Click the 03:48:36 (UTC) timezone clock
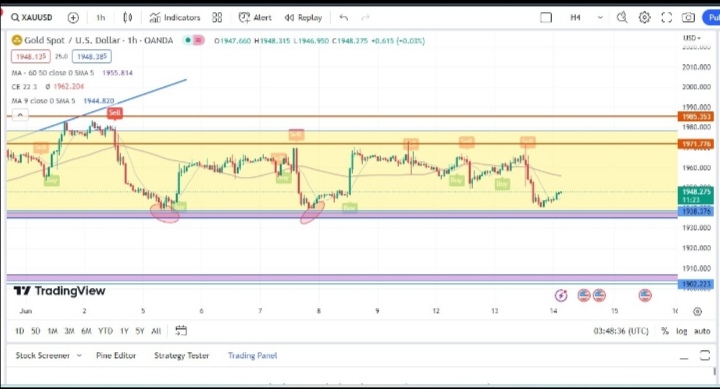The width and height of the screenshot is (720, 389). click(x=621, y=331)
